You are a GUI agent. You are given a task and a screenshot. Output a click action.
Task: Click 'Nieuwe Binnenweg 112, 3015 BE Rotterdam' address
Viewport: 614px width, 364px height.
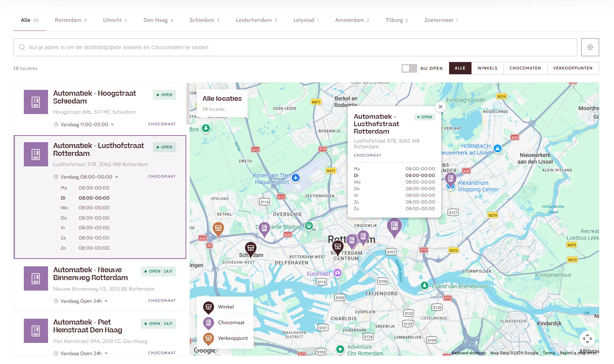pyautogui.click(x=104, y=289)
